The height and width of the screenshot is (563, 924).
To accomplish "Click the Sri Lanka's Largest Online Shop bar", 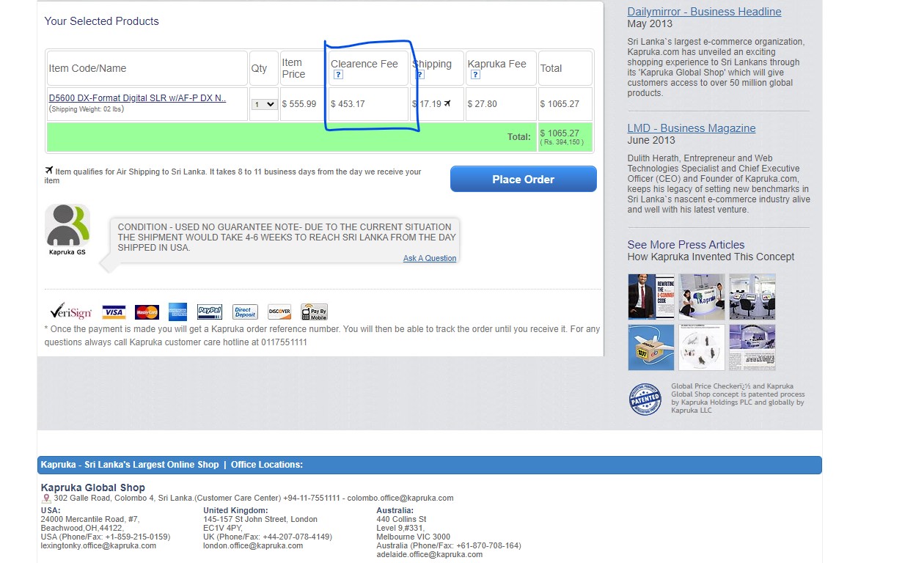I will tap(430, 465).
